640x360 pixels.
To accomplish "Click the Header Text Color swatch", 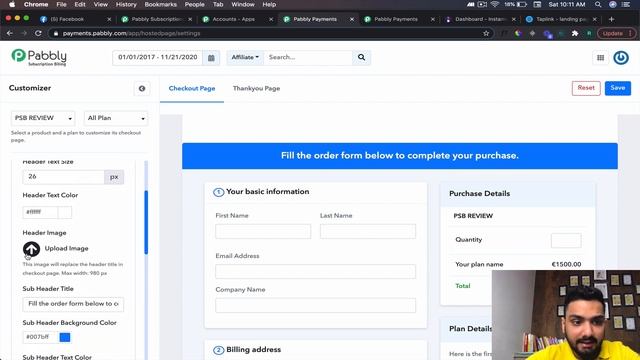I will (x=65, y=213).
